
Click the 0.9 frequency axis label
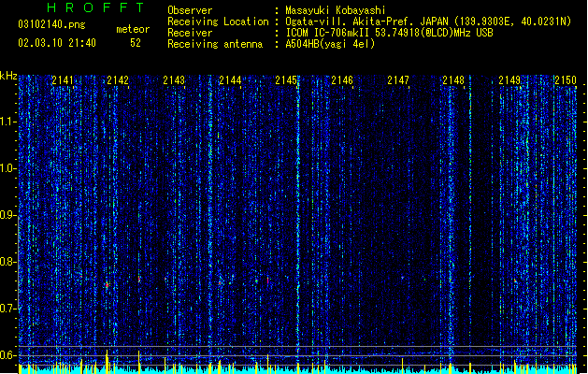[7, 215]
